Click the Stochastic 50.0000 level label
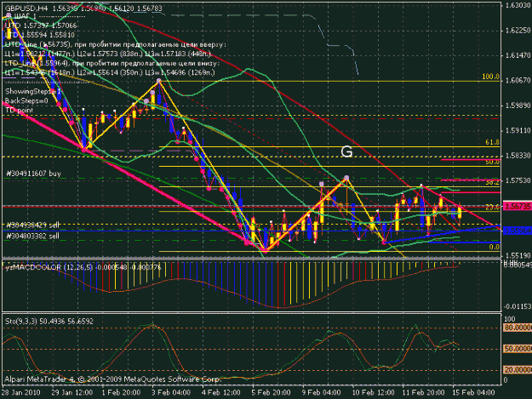532x399 pixels. point(518,349)
